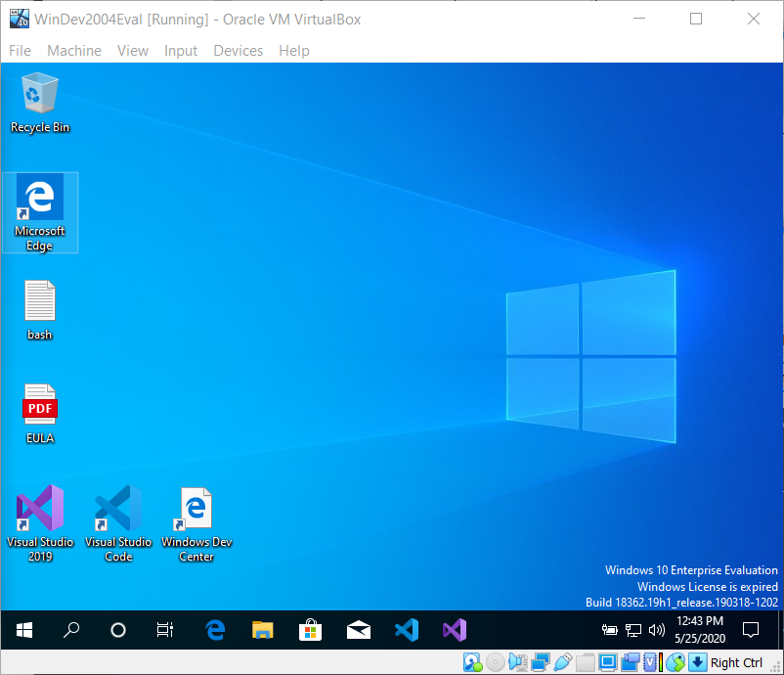This screenshot has height=675, width=784.
Task: Open Mail app from the taskbar
Action: (x=359, y=630)
